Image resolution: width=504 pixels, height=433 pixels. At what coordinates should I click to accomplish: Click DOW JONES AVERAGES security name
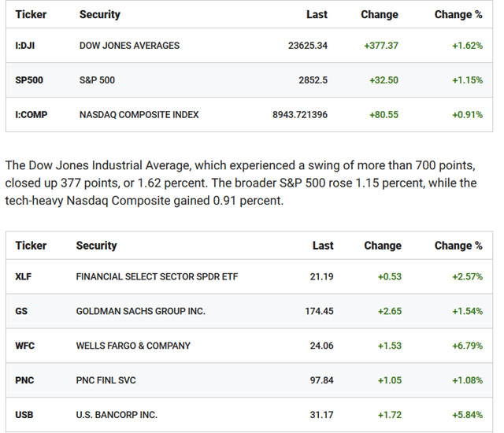(129, 46)
